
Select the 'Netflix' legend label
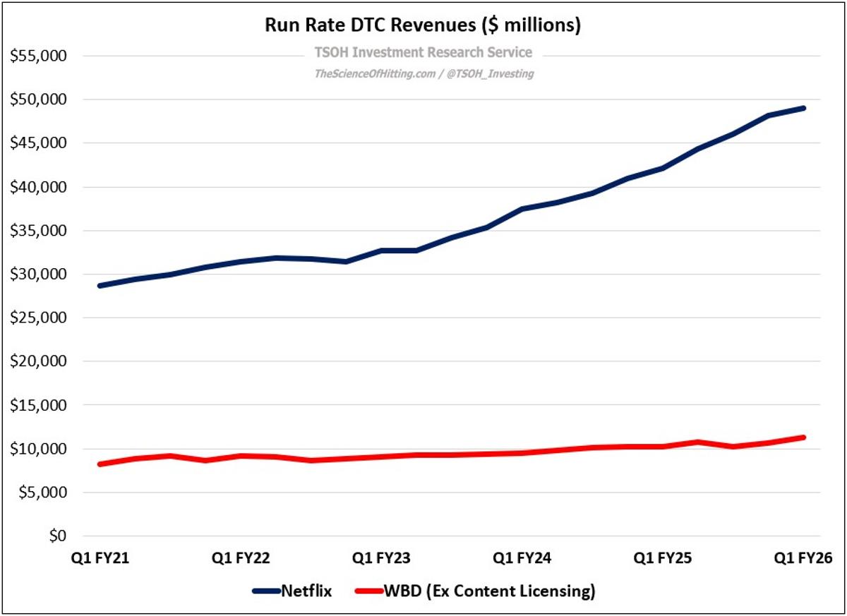tap(307, 591)
